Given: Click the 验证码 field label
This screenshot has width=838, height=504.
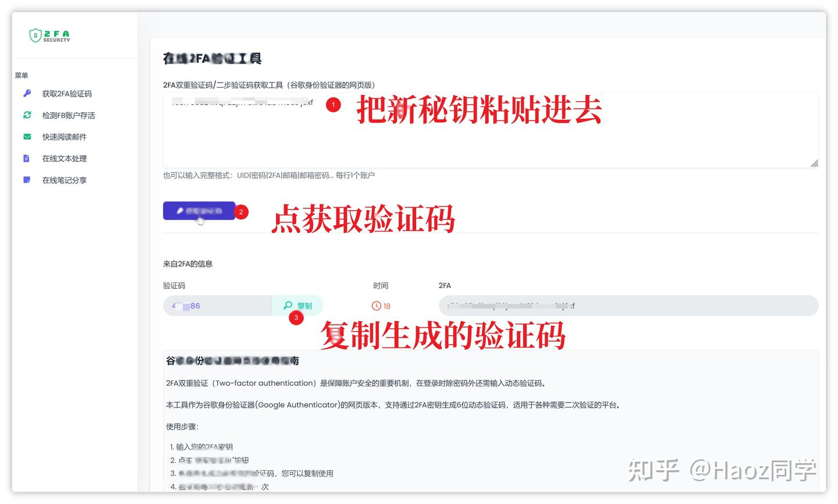Looking at the screenshot, I should [174, 285].
